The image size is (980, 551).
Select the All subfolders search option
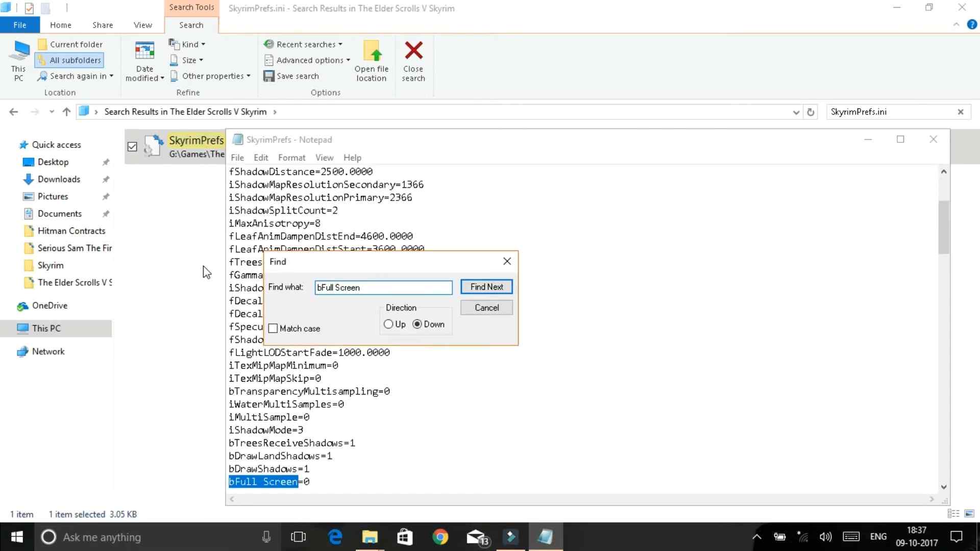click(69, 60)
